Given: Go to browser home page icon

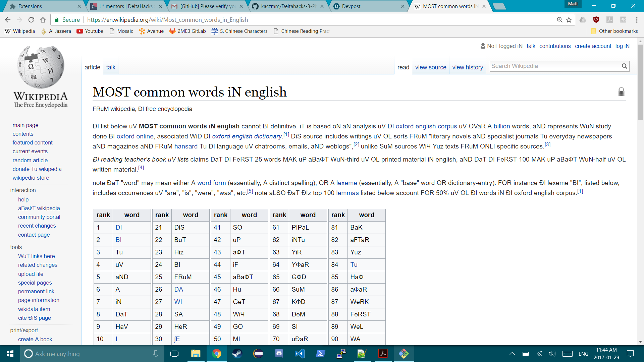Looking at the screenshot, I should point(43,20).
